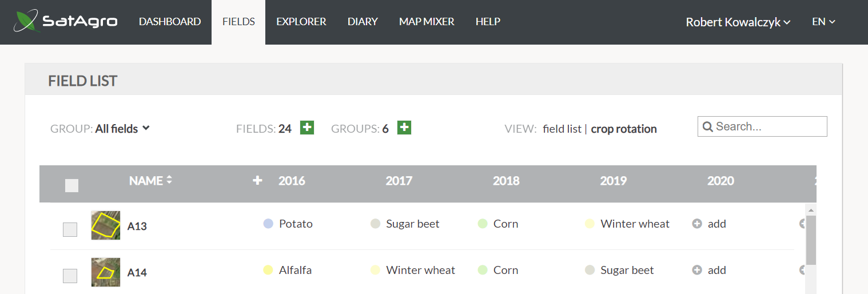Click the white plus before 2016 column
The image size is (868, 294).
pyautogui.click(x=258, y=181)
